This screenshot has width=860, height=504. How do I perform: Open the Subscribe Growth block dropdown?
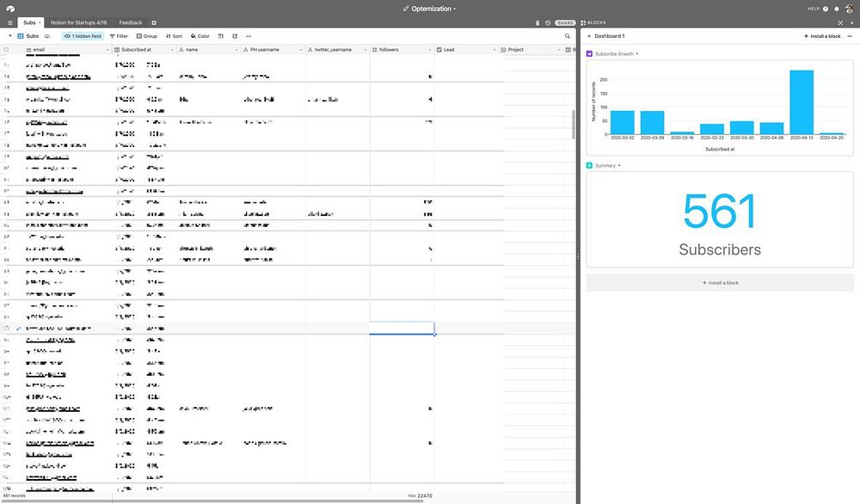636,53
